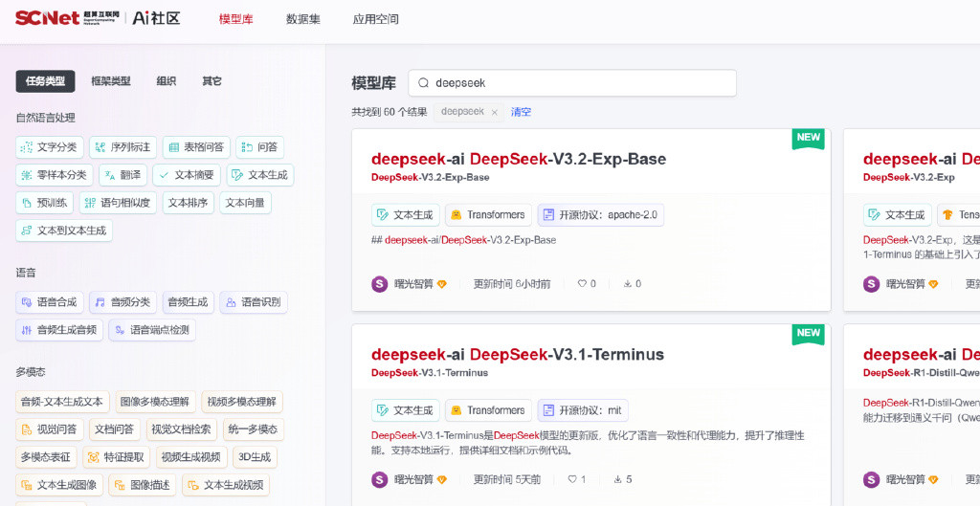
Task: Filter by 视觉文档检索 task tag
Action: coord(182,429)
